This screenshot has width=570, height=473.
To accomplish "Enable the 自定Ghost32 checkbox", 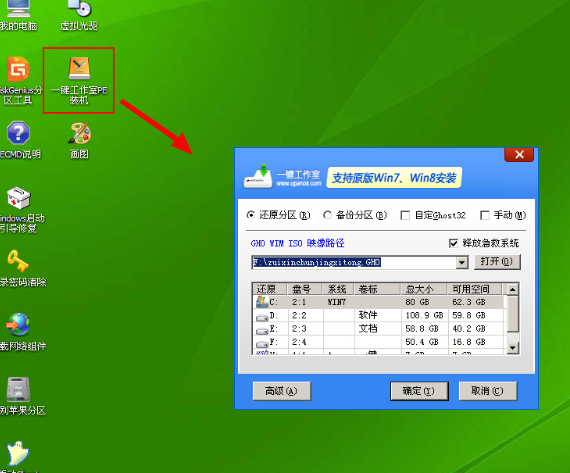I will [x=405, y=215].
